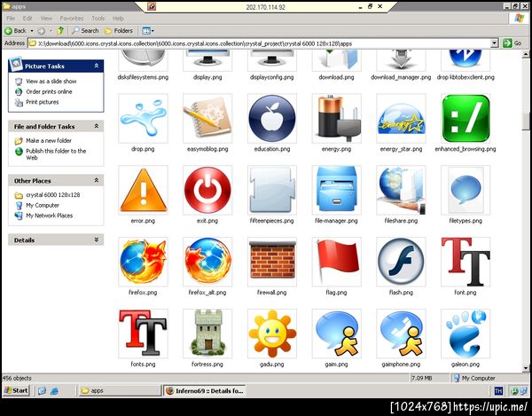Click the download_manager.png file name
This screenshot has height=416, width=532.
401,77
